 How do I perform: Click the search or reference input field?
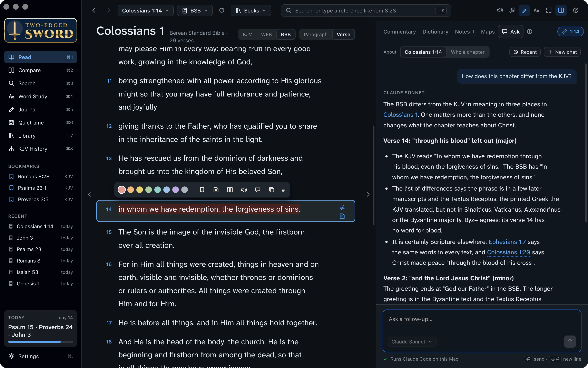(366, 10)
